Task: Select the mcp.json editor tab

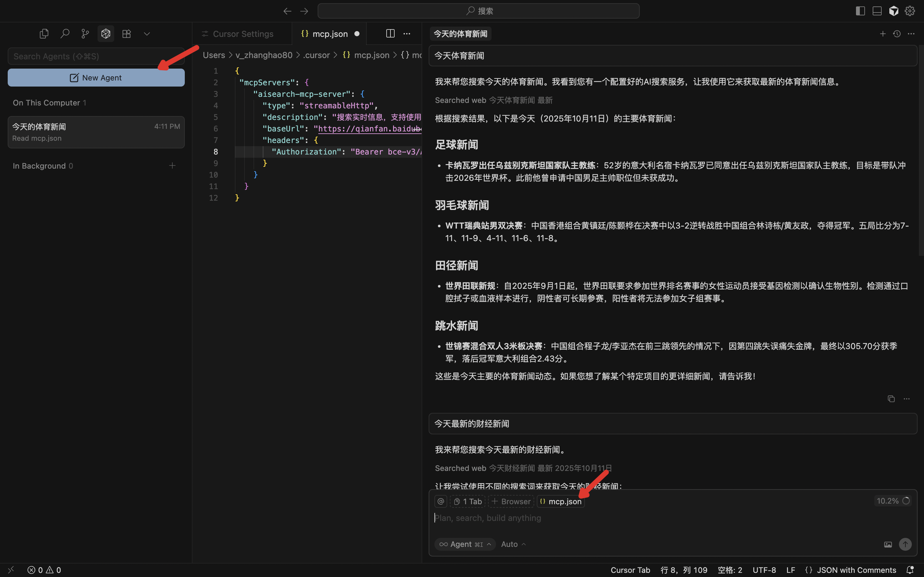Action: coord(329,34)
